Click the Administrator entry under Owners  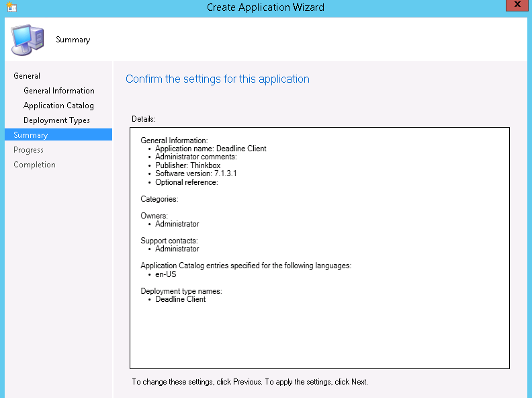point(177,224)
